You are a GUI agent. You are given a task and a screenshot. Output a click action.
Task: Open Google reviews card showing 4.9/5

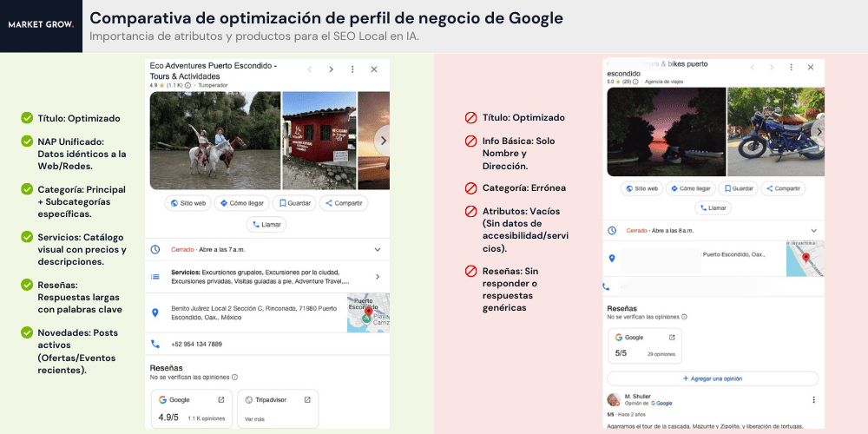(192, 409)
